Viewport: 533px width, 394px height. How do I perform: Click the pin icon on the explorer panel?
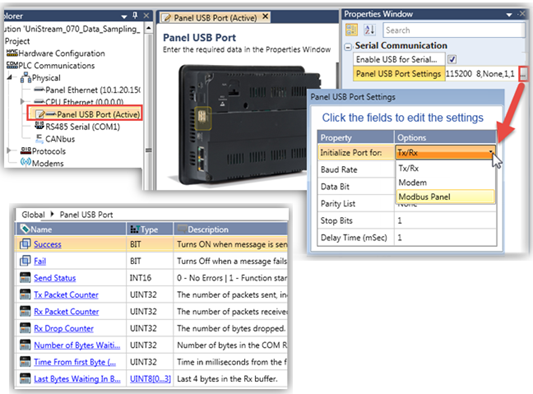135,16
